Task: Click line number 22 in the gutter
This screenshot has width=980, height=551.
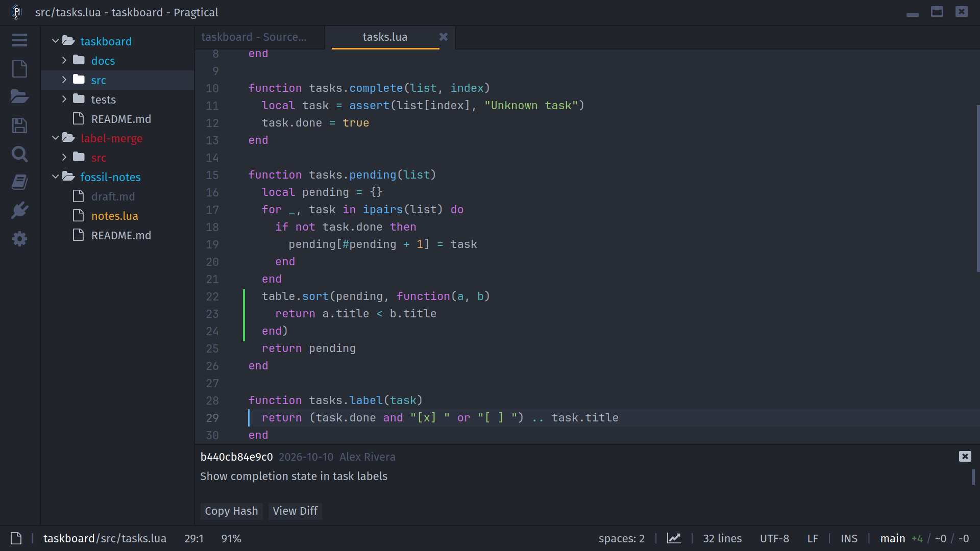Action: click(212, 296)
